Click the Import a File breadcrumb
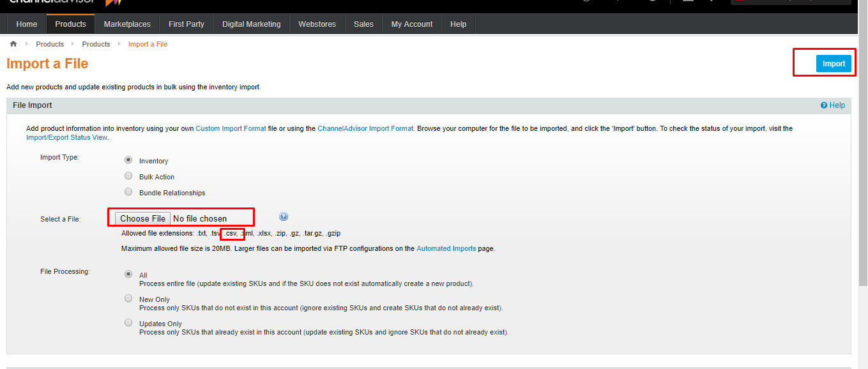The width and height of the screenshot is (868, 369). 148,44
